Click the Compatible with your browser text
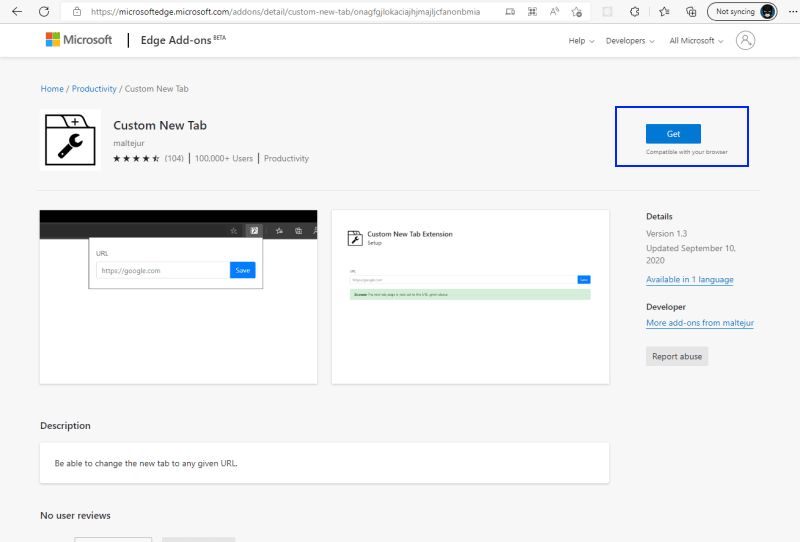Viewport: 800px width, 542px height. 687,152
